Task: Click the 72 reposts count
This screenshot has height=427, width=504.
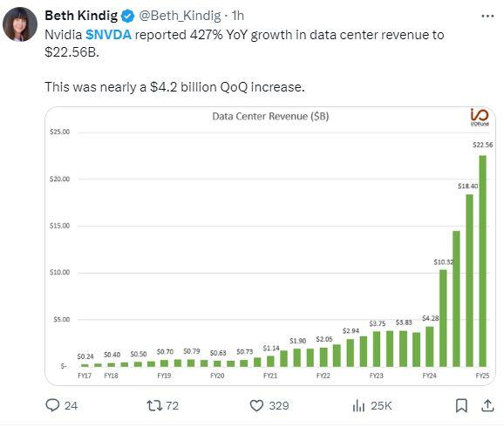Action: point(172,405)
